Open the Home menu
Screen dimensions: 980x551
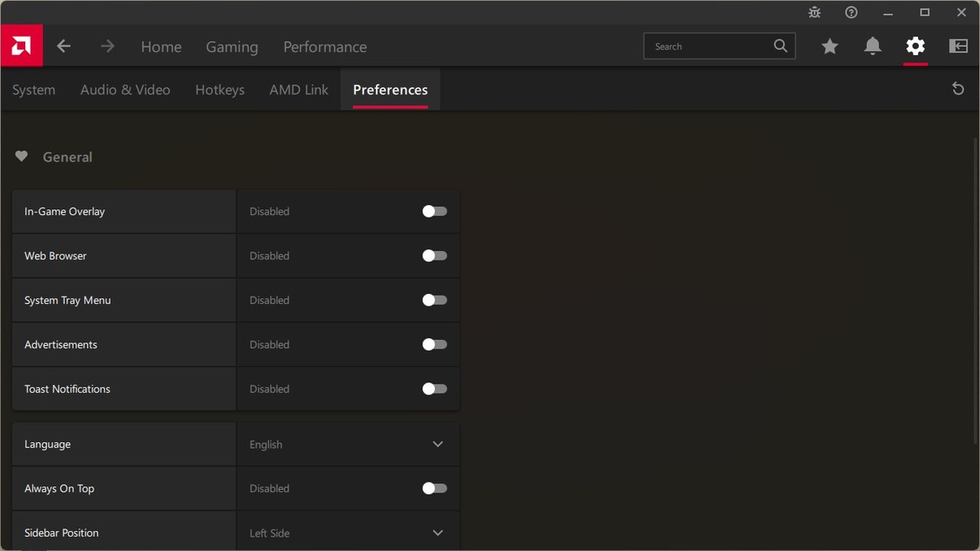pos(162,47)
